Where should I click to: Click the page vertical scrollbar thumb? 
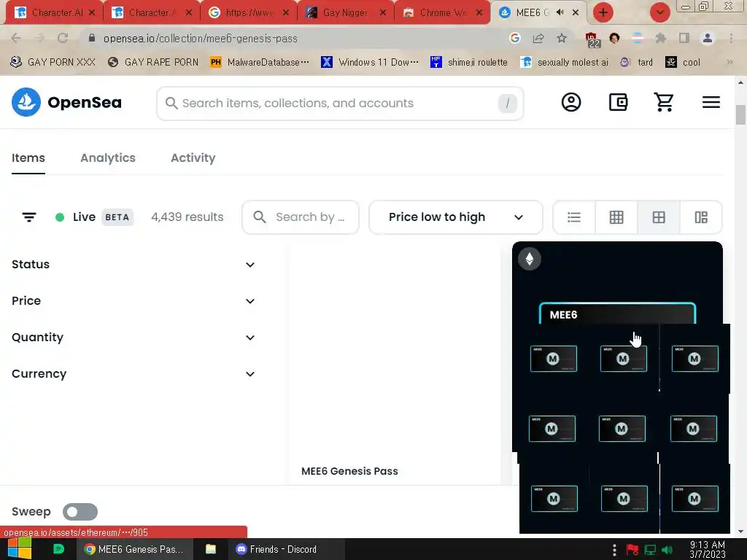[x=740, y=114]
